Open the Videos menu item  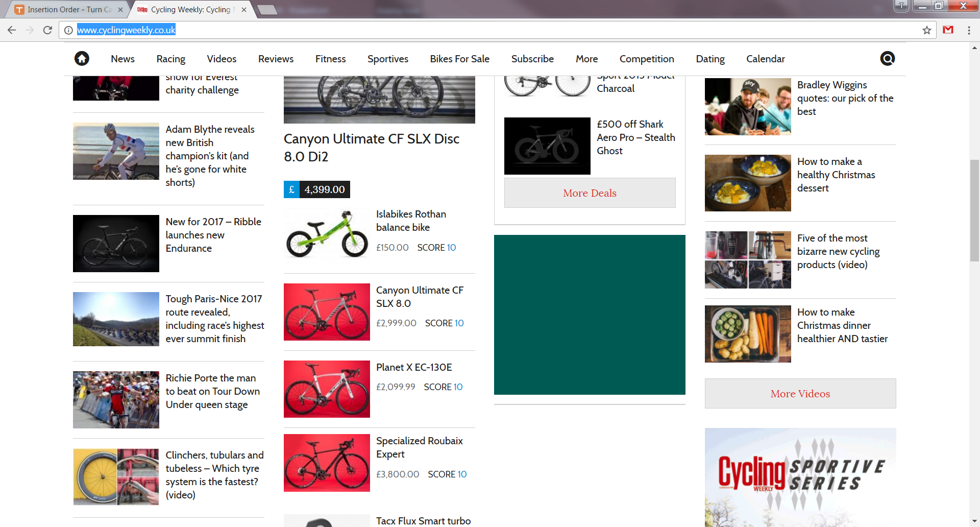pyautogui.click(x=222, y=59)
